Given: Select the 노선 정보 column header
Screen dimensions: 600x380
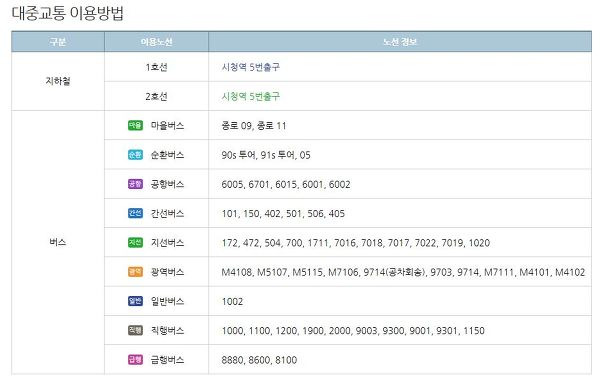Looking at the screenshot, I should point(400,42).
